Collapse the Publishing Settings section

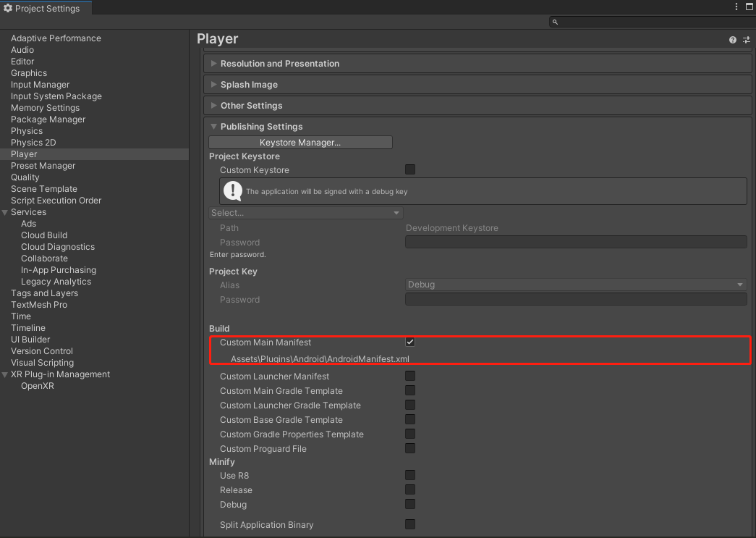click(x=214, y=127)
